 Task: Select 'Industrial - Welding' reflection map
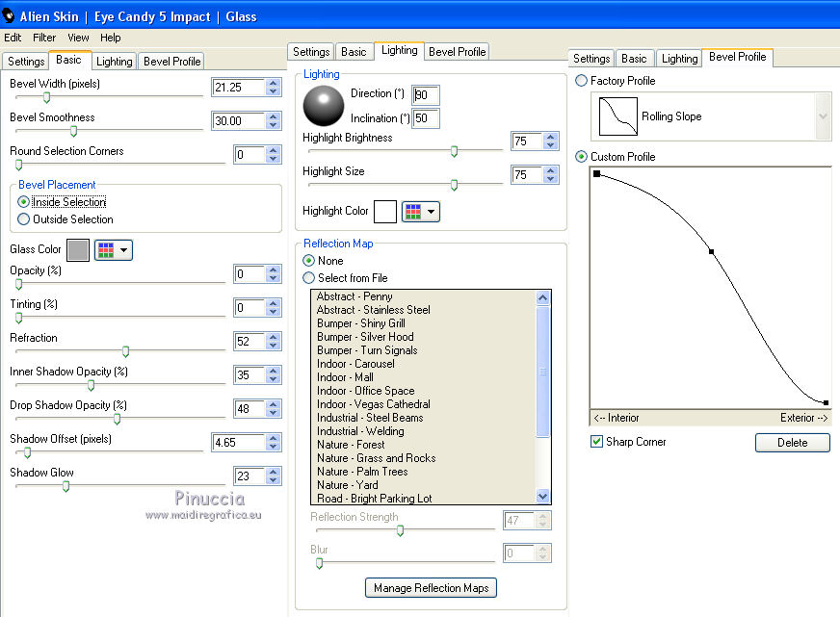360,431
